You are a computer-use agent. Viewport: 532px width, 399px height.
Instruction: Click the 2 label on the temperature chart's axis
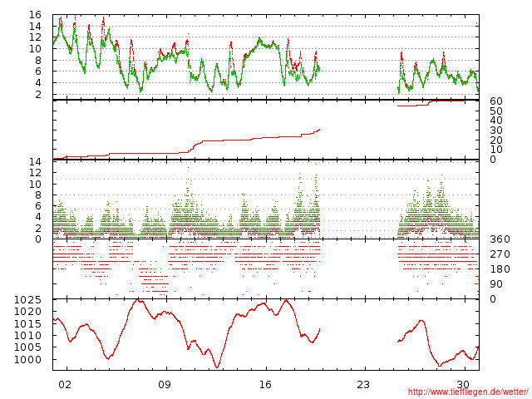point(38,94)
